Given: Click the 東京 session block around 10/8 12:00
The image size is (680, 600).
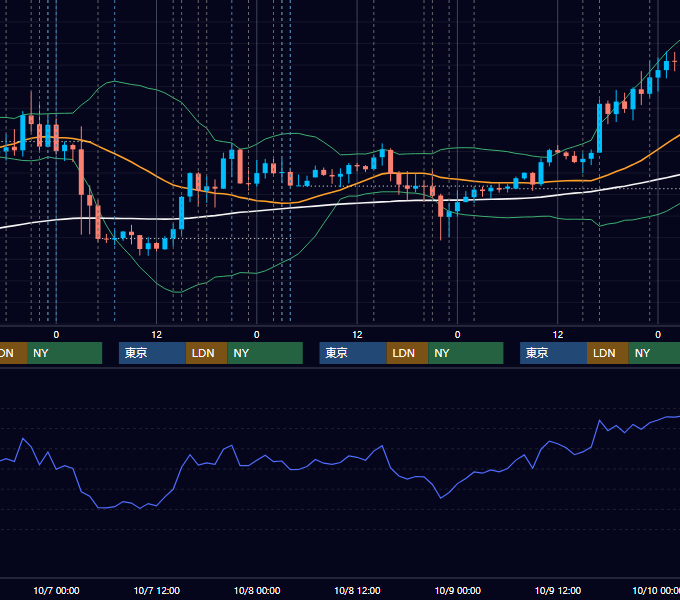Looking at the screenshot, I should (353, 353).
